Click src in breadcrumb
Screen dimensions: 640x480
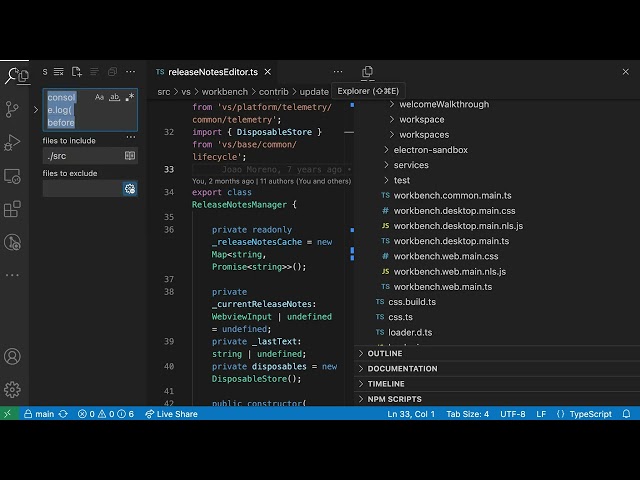pos(164,92)
